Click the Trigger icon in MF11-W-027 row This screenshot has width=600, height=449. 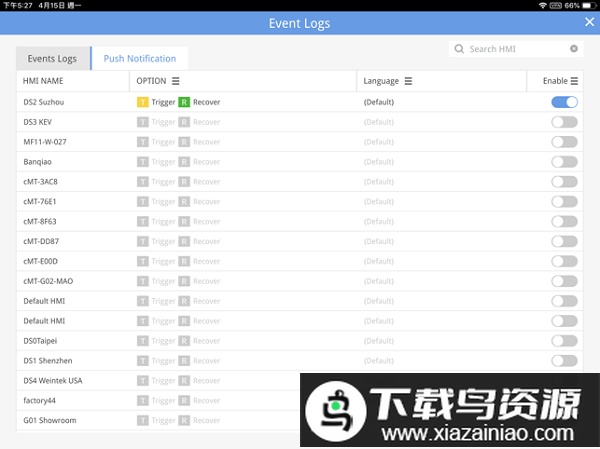142,142
